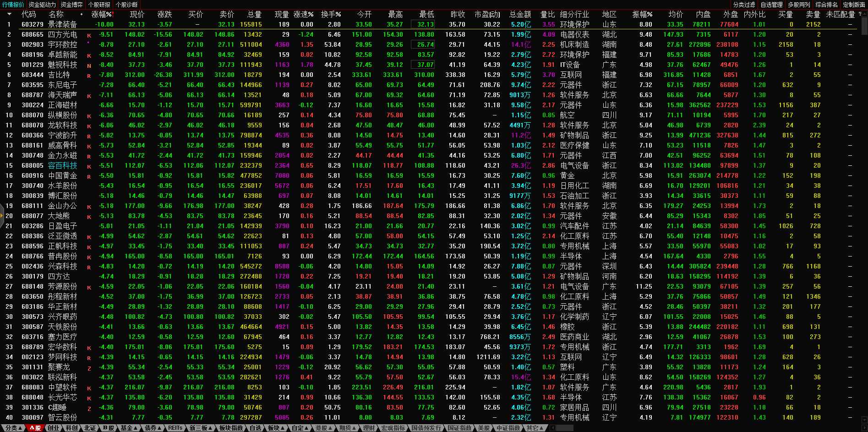Expand the 分类 tab menu at bottom
This screenshot has height=432, width=868.
click(x=13, y=428)
